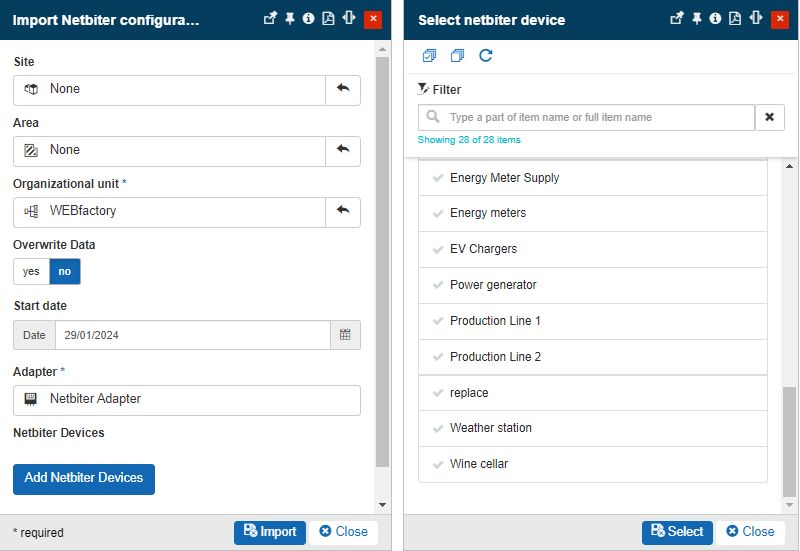
Task: Open calendar picker for Start date
Action: pos(345,335)
